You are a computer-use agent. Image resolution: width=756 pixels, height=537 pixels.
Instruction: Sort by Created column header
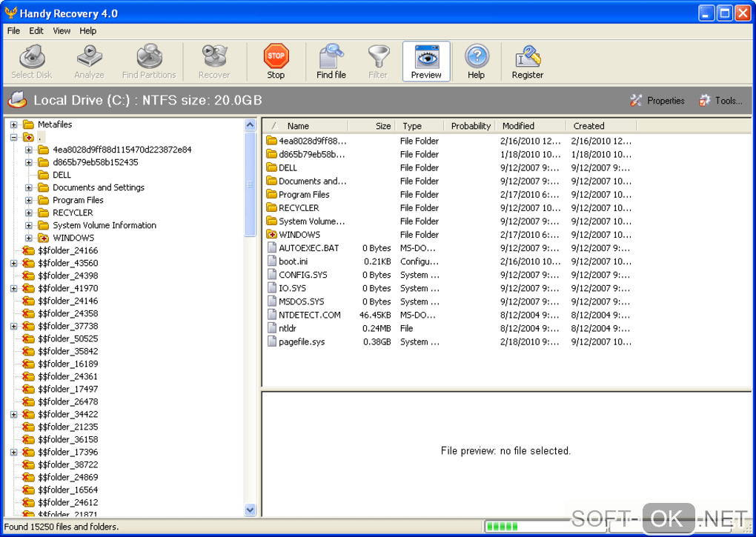click(x=601, y=126)
